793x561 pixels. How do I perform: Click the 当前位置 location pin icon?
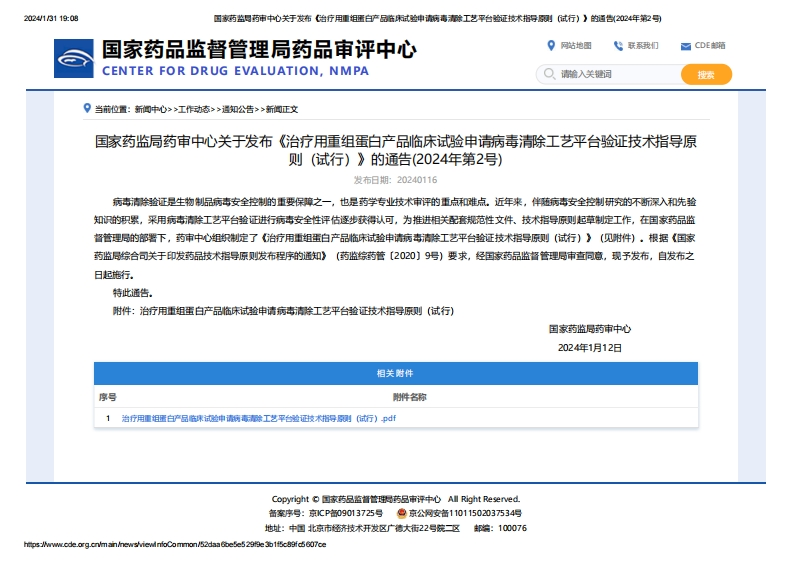tap(88, 108)
